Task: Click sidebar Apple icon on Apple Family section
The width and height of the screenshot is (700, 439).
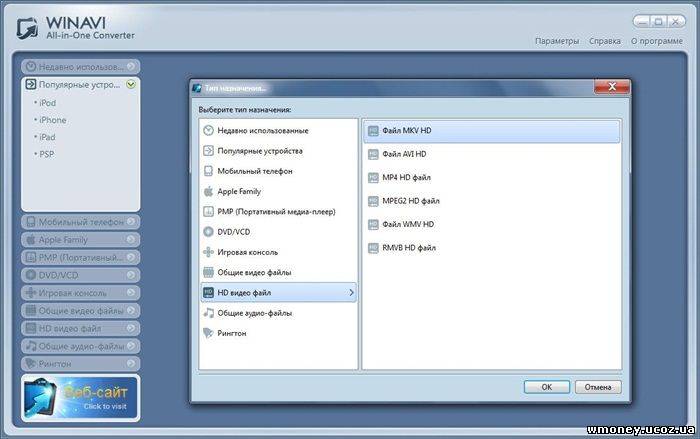Action: point(30,240)
